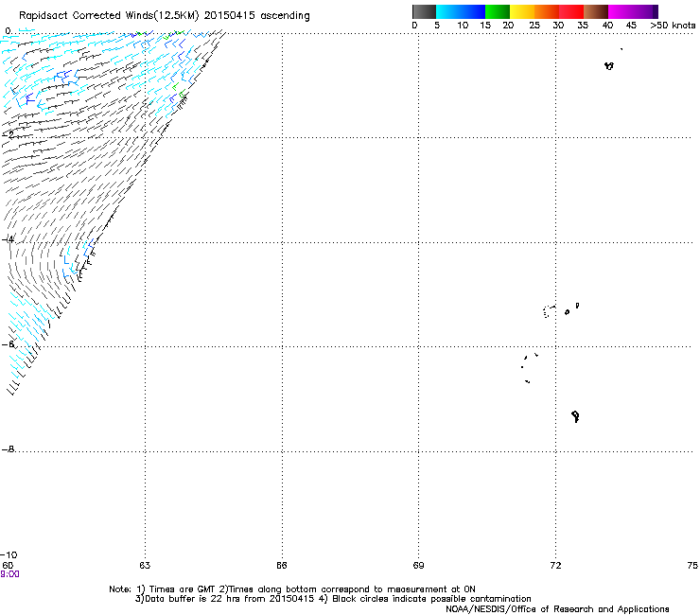Click longitude label '72' on bottom axis

click(555, 566)
